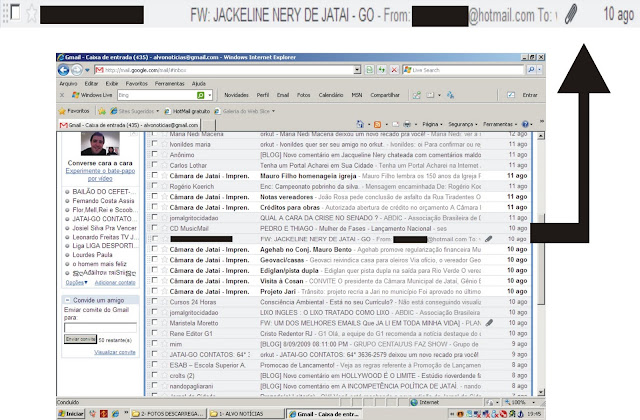Click Entrar in Windows Live toolbar

tap(530, 95)
